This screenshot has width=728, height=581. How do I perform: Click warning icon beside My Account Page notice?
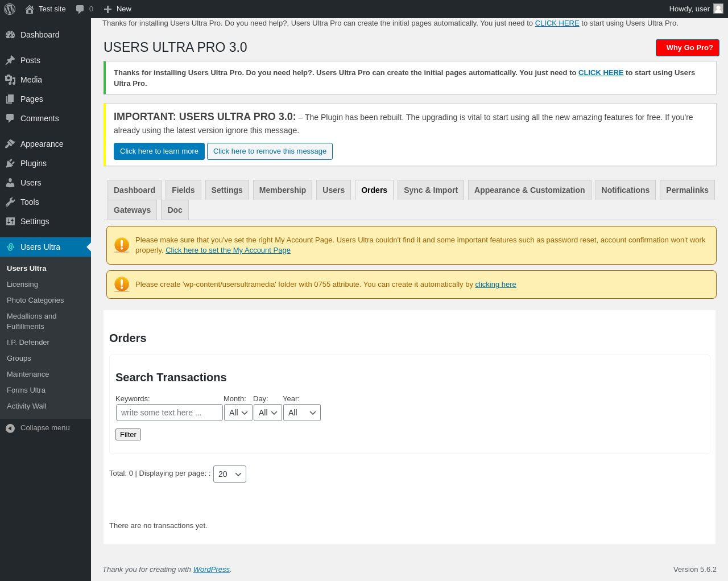(x=122, y=245)
